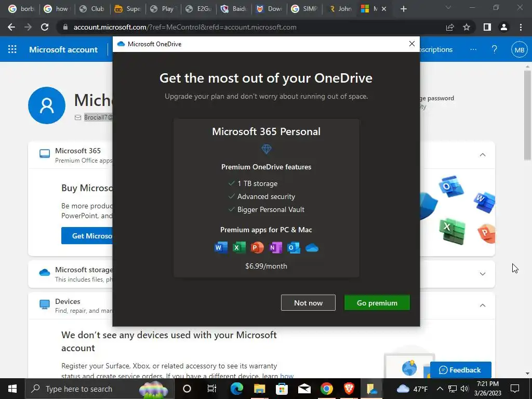Click the 'how' link in Devices text

point(287,376)
